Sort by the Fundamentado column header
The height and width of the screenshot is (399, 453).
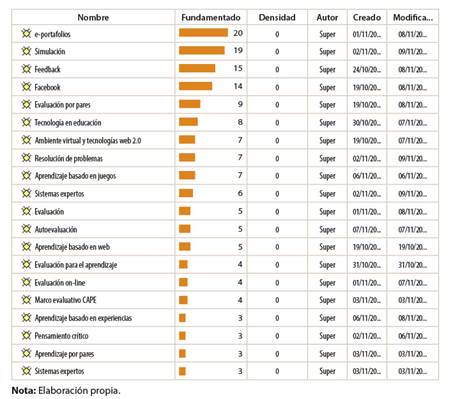tap(211, 17)
